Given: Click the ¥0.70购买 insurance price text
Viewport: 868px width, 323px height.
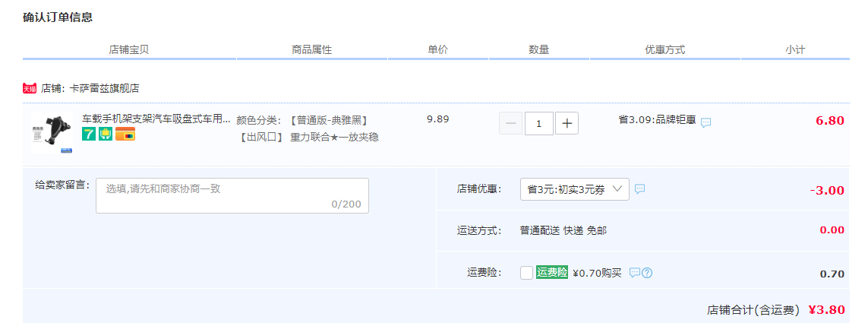Looking at the screenshot, I should pyautogui.click(x=598, y=273).
